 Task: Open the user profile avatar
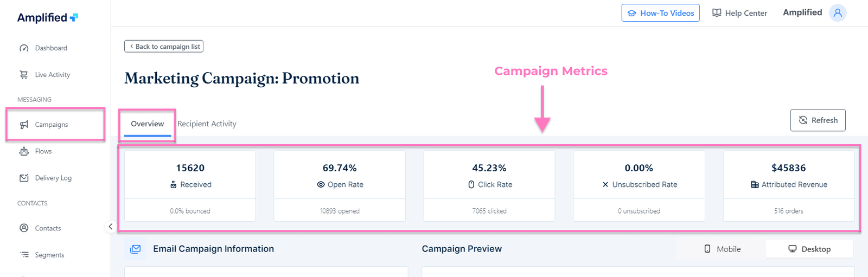pyautogui.click(x=838, y=13)
